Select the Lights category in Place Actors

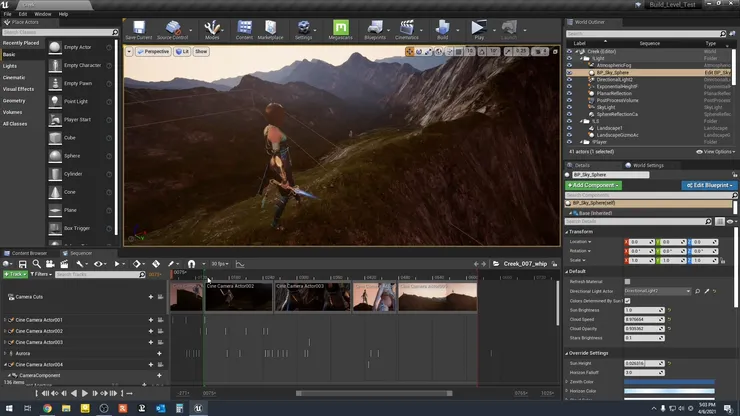(x=10, y=66)
